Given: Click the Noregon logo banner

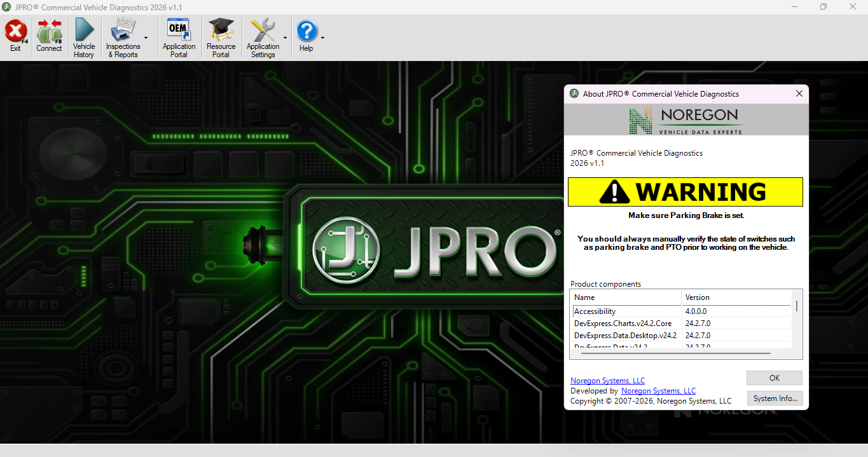Looking at the screenshot, I should point(686,119).
